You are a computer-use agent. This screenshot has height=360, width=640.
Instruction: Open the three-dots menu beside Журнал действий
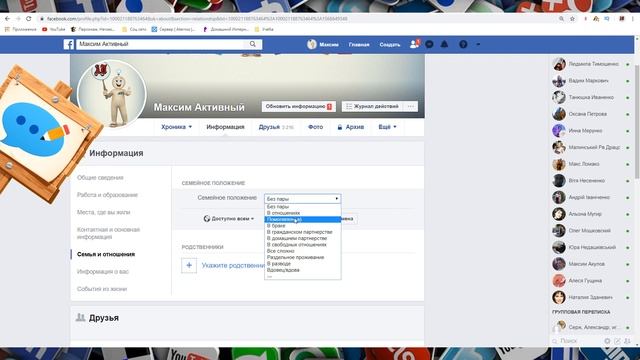coord(411,107)
